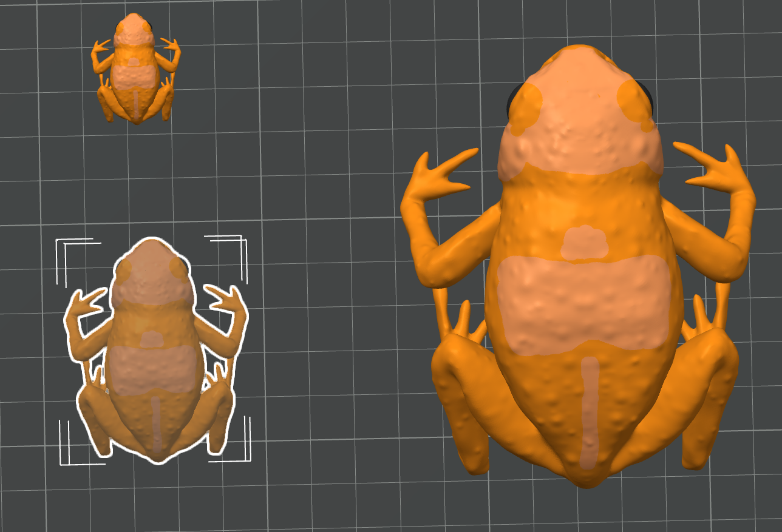Select the large frog model
This screenshot has height=532, width=782.
580,267
